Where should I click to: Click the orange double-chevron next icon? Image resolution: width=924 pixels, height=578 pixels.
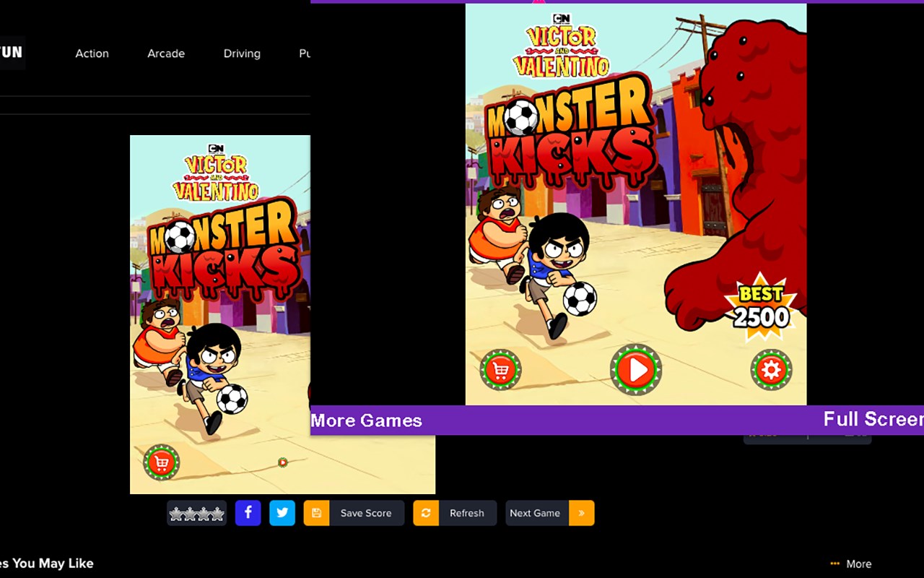[x=582, y=513]
